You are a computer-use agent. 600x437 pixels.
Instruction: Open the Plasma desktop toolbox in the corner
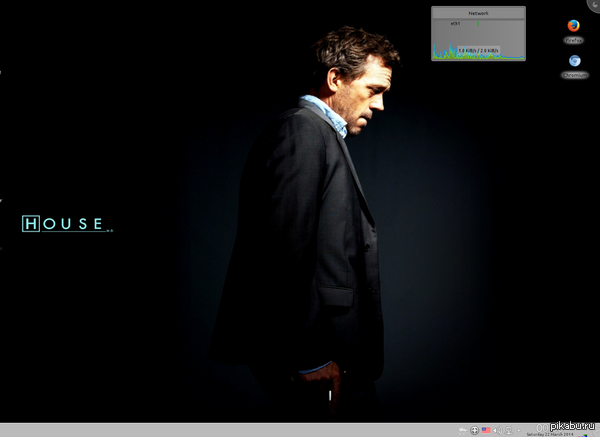594,4
